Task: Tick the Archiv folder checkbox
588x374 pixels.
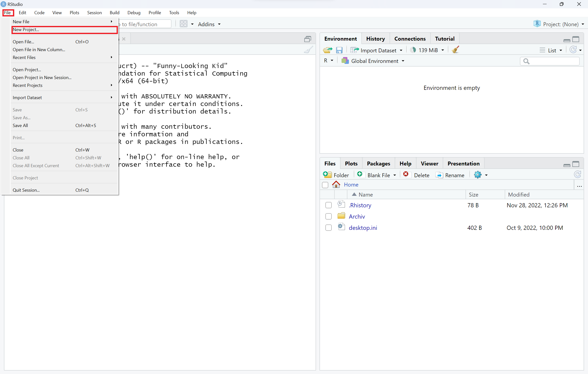Action: tap(329, 216)
